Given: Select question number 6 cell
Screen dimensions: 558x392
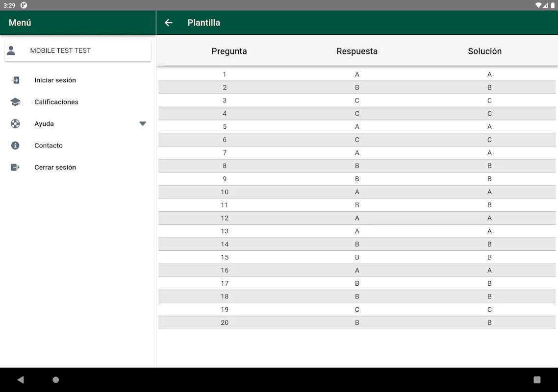Looking at the screenshot, I should [225, 140].
